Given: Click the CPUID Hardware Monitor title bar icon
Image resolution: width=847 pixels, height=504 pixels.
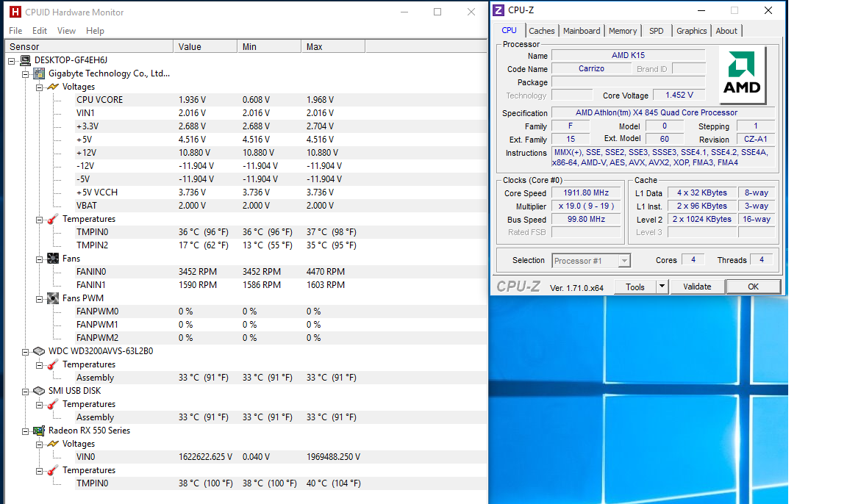Looking at the screenshot, I should click(x=15, y=12).
